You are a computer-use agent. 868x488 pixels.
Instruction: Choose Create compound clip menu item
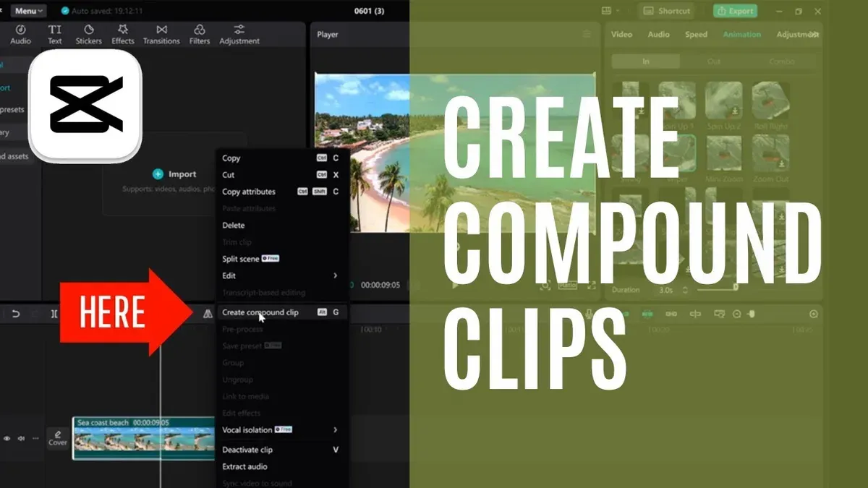(x=283, y=312)
